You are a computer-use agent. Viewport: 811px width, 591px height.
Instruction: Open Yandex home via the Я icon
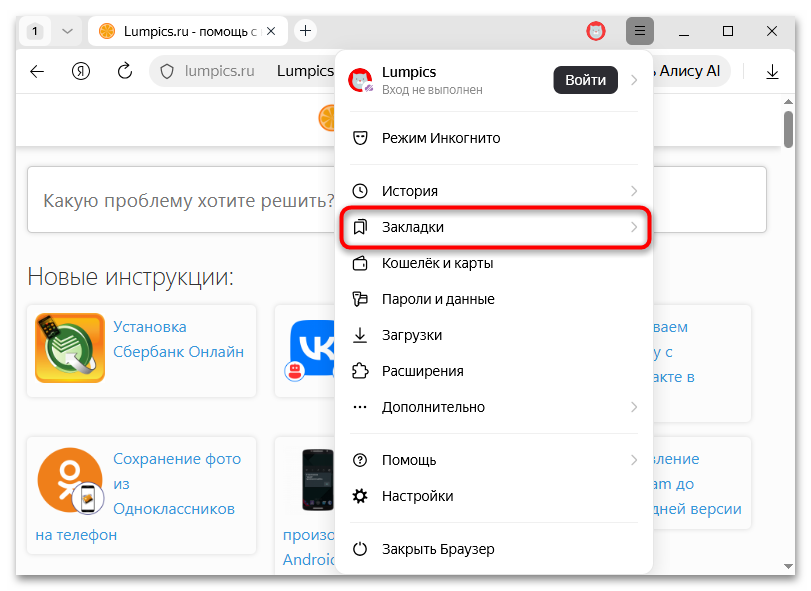pos(81,71)
